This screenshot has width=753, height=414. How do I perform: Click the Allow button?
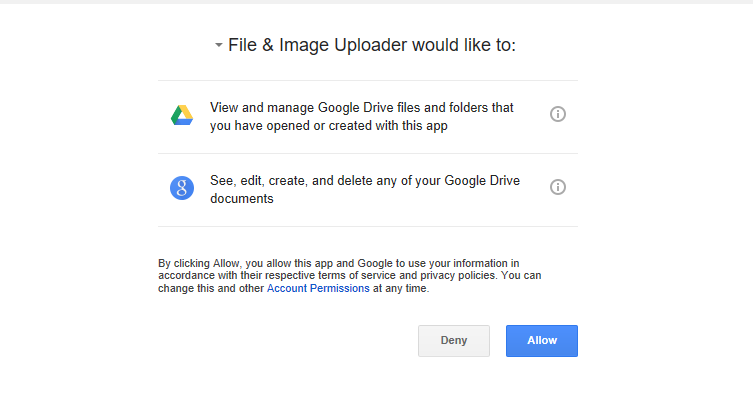(x=542, y=341)
